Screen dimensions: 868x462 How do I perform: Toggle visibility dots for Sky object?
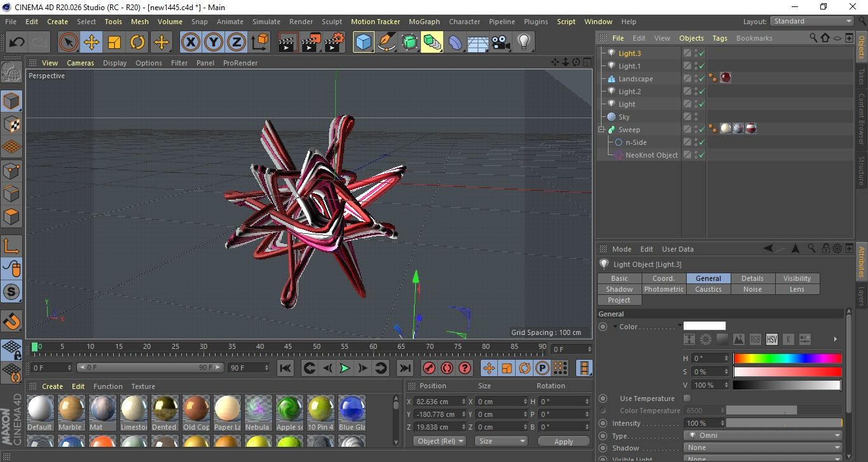tap(696, 117)
